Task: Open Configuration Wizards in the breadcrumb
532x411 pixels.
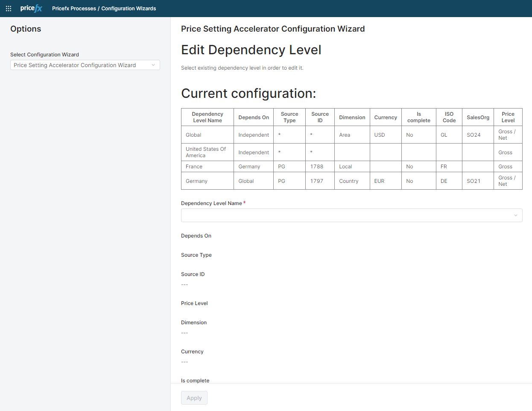Action: (x=129, y=9)
